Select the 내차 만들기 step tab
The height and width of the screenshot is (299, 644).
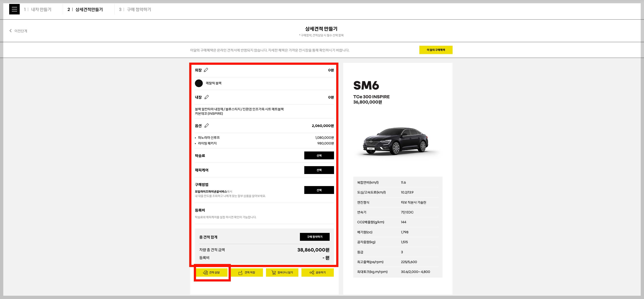coord(41,9)
